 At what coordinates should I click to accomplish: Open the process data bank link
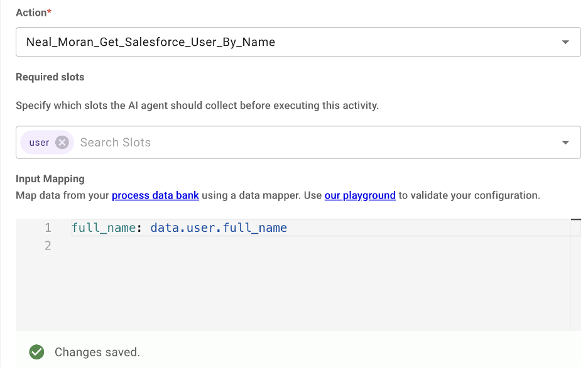click(x=155, y=195)
